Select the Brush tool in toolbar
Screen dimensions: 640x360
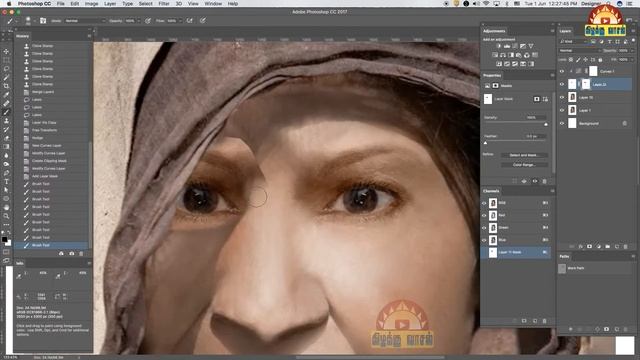point(6,112)
